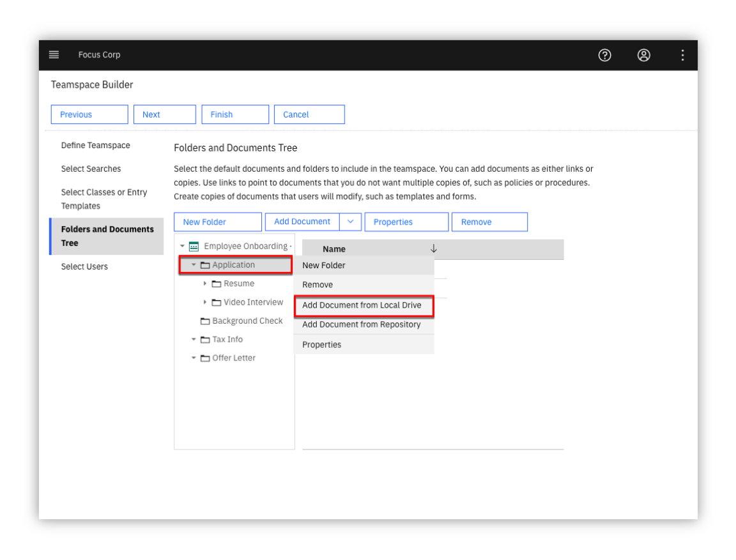This screenshot has width=736, height=560.
Task: Go to the Select Users step
Action: 84,266
